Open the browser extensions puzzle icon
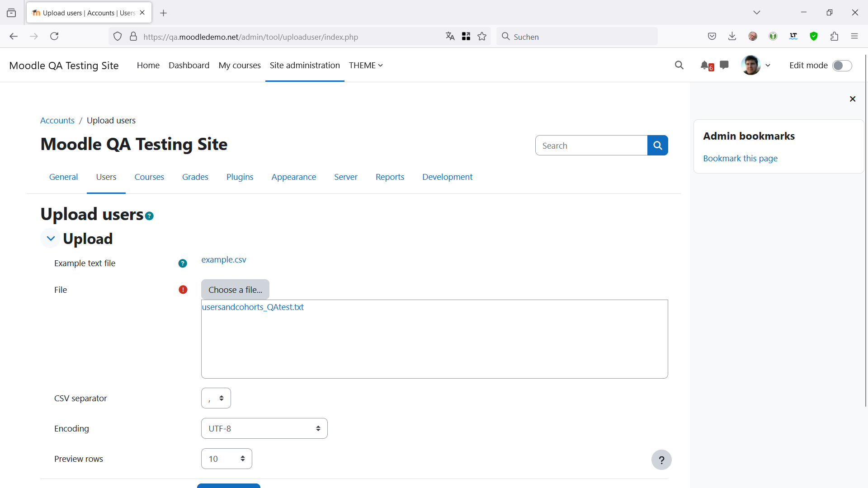 tap(835, 37)
